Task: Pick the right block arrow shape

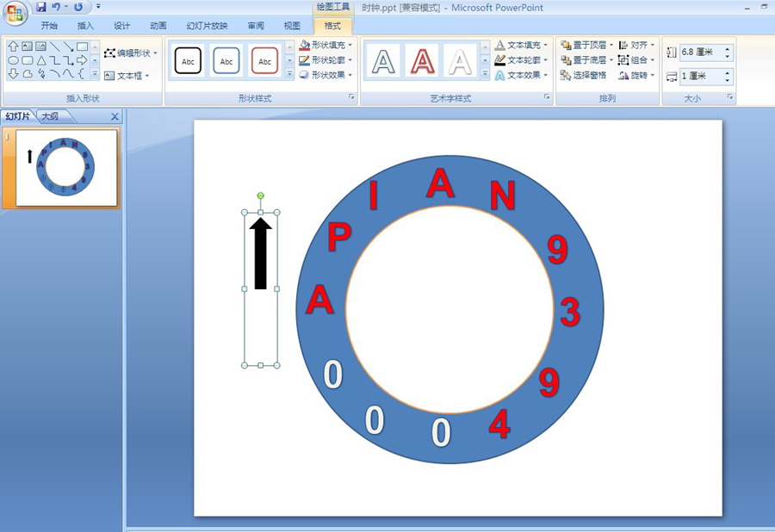Action: [82, 60]
